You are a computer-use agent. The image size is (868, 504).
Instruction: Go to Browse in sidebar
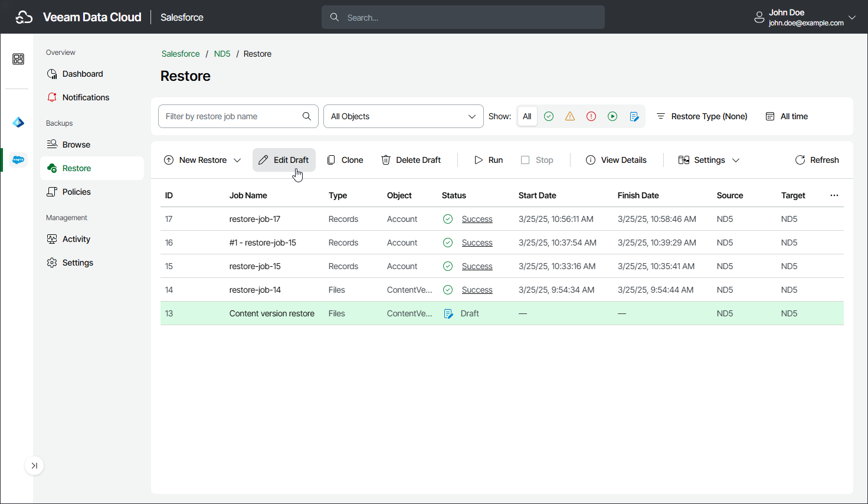pyautogui.click(x=92, y=145)
